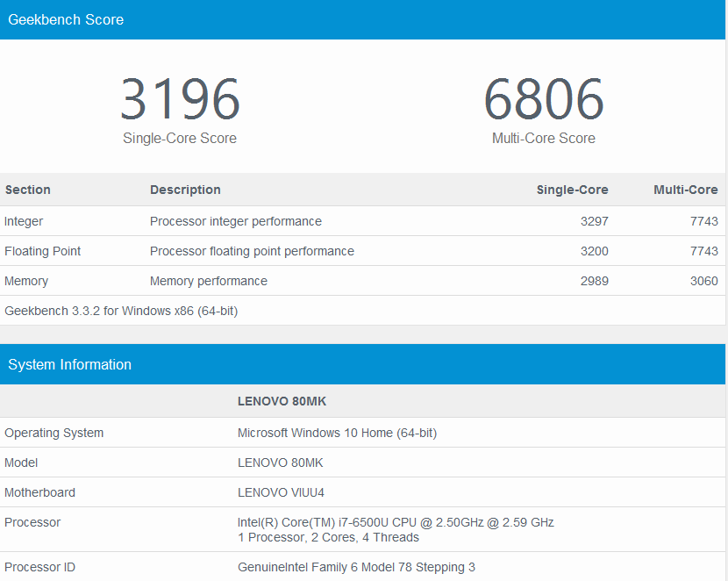Click the "Single-Core" column header
The height and width of the screenshot is (581, 728).
573,190
